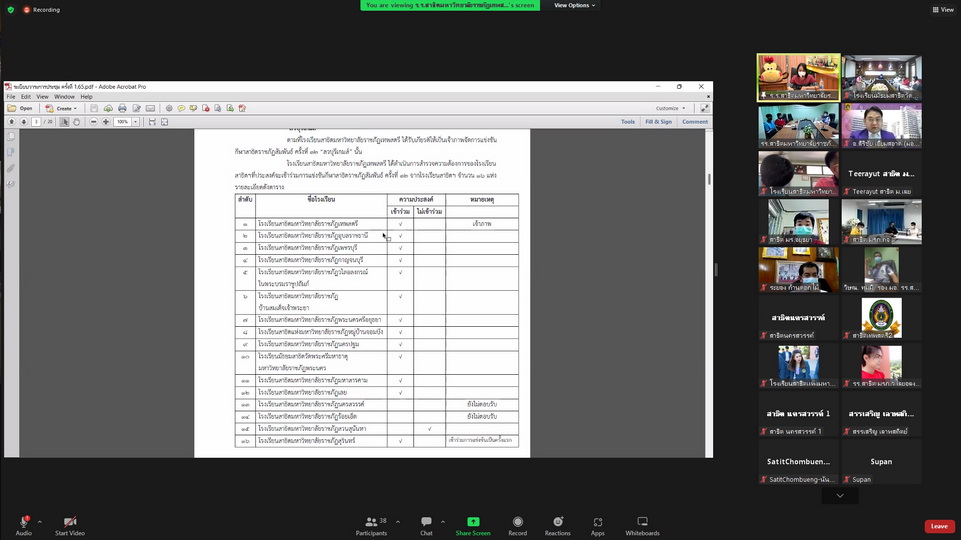Click the page number input field
Image resolution: width=961 pixels, height=540 pixels.
(x=36, y=122)
